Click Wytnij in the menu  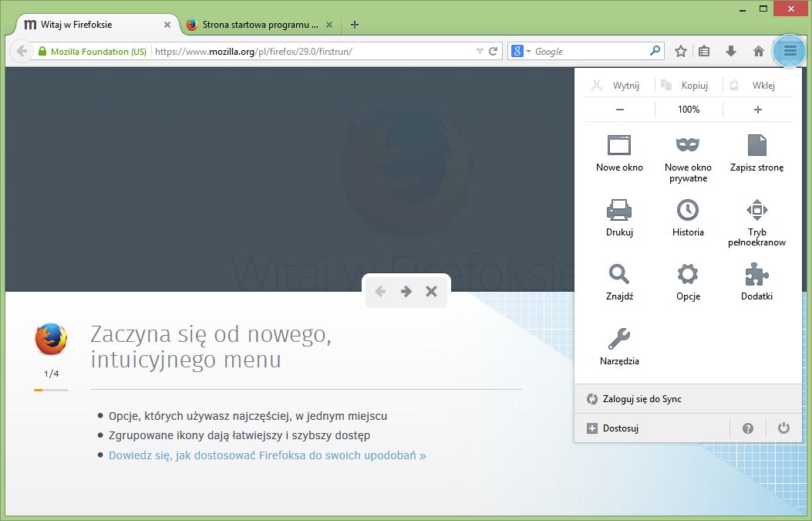click(620, 86)
